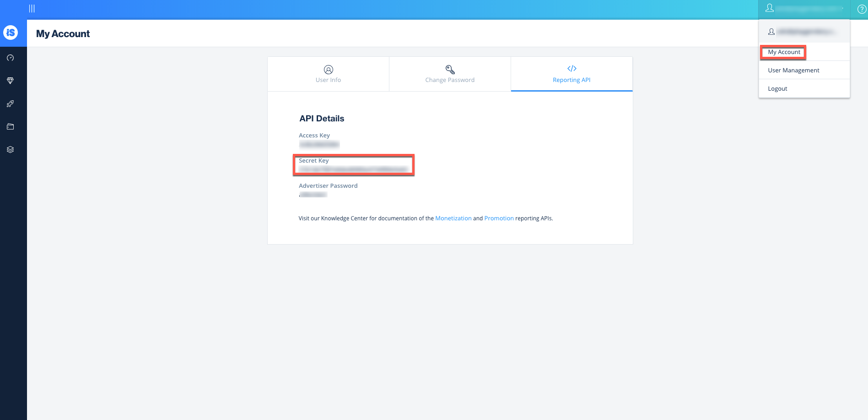Screen dimensions: 868x420
Task: Click the blurred Advertiser Password value
Action: [313, 195]
